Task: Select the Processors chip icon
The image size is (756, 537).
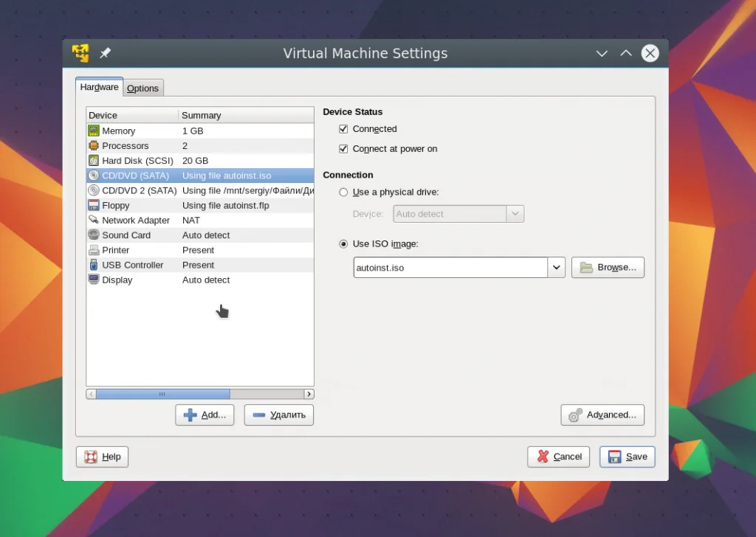Action: tap(94, 145)
